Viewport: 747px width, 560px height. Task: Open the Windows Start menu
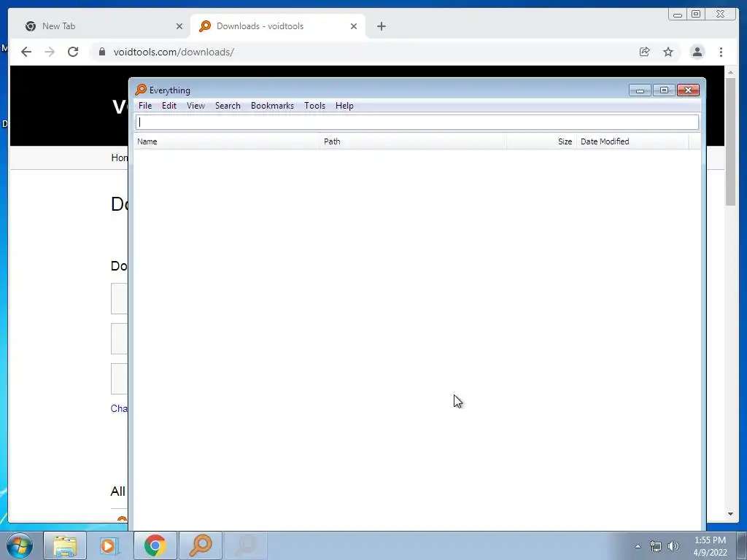tap(20, 545)
